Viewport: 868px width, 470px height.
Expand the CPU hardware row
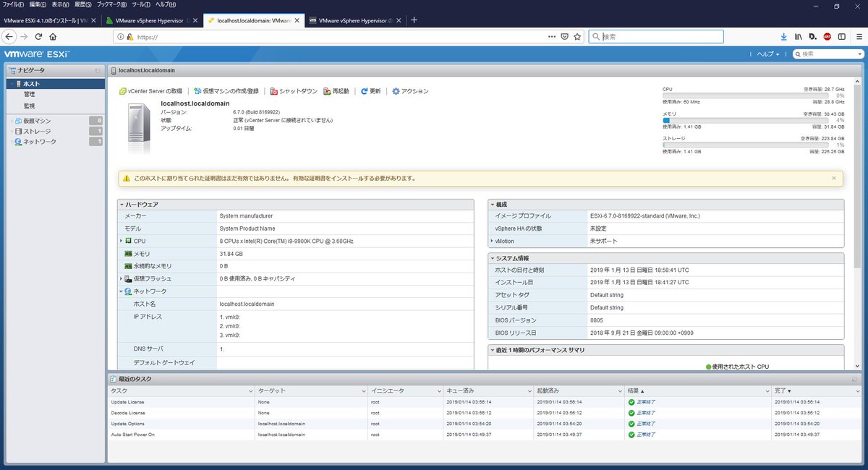click(x=121, y=241)
